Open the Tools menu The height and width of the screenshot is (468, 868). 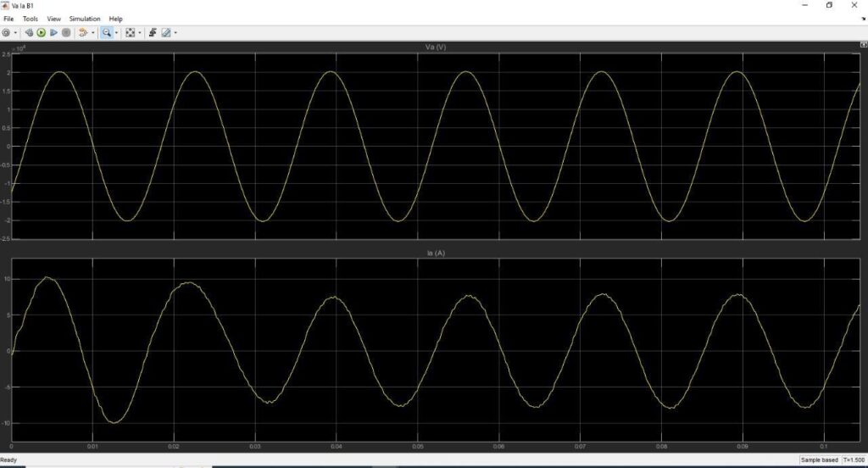point(31,19)
